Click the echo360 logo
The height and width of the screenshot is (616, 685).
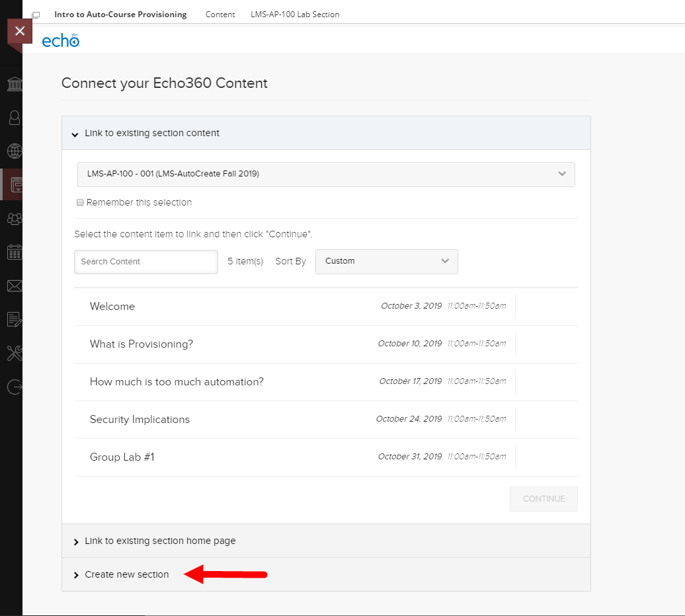(60, 40)
